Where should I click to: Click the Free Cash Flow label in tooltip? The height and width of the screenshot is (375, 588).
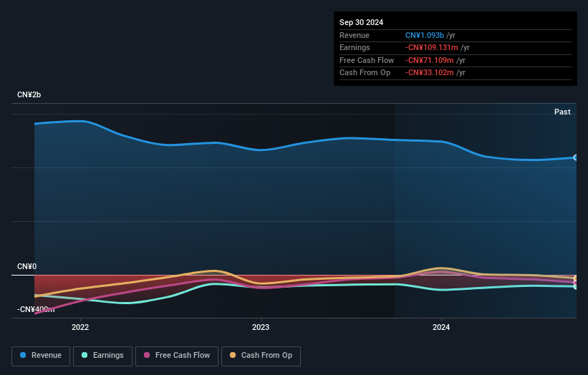coord(367,60)
